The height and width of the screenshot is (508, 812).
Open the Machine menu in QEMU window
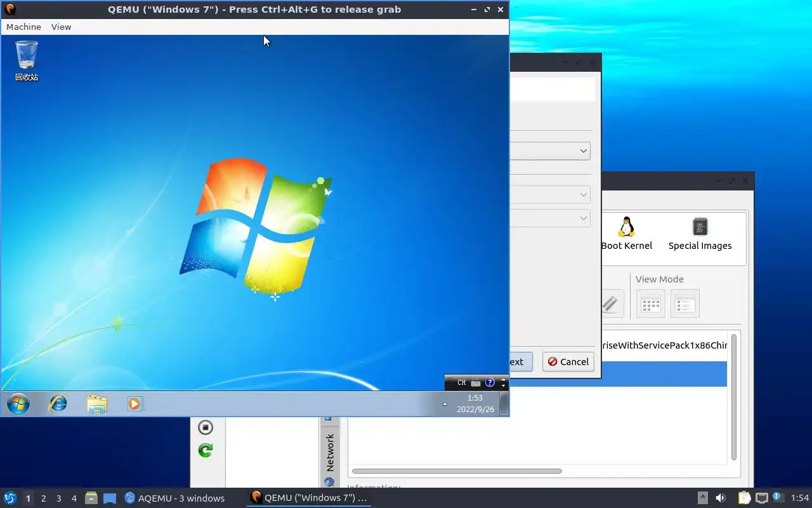tap(23, 27)
